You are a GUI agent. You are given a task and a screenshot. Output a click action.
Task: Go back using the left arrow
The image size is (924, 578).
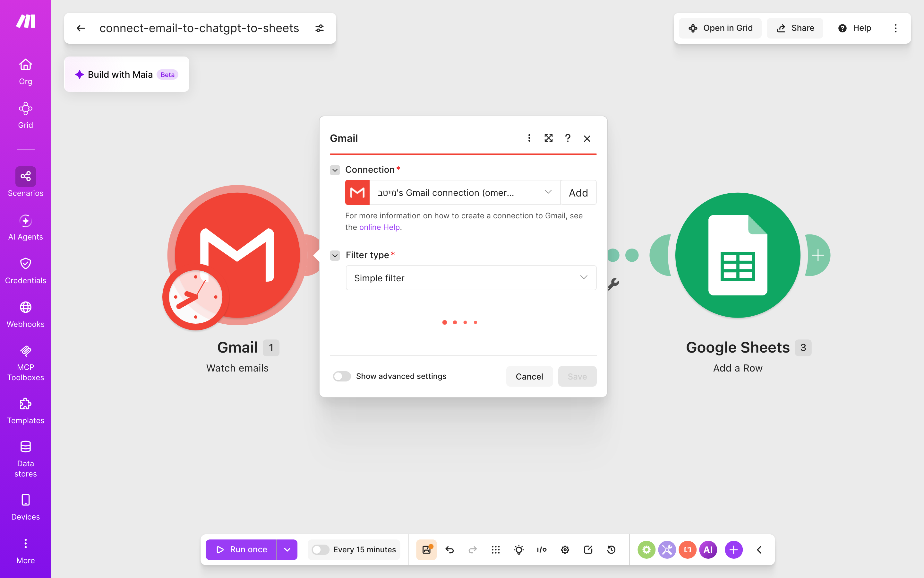coord(81,28)
